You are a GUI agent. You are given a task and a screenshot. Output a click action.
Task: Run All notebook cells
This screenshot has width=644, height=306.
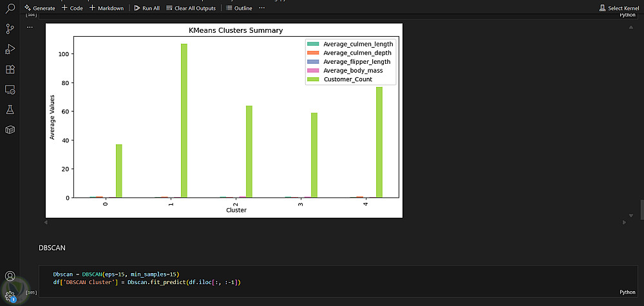pos(147,8)
